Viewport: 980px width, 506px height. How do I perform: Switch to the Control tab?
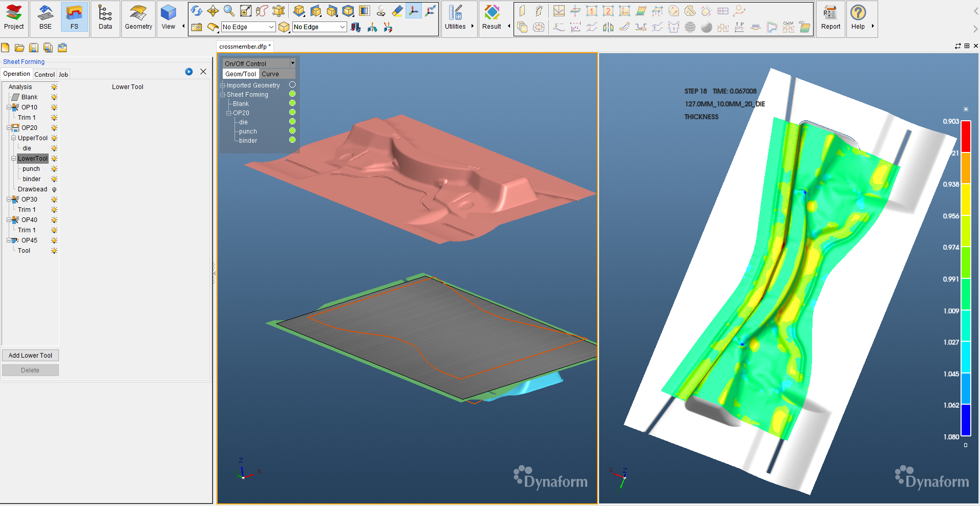45,74
